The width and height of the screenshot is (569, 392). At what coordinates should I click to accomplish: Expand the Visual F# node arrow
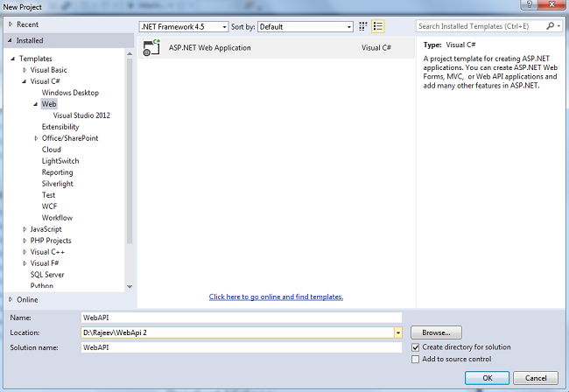click(x=25, y=263)
